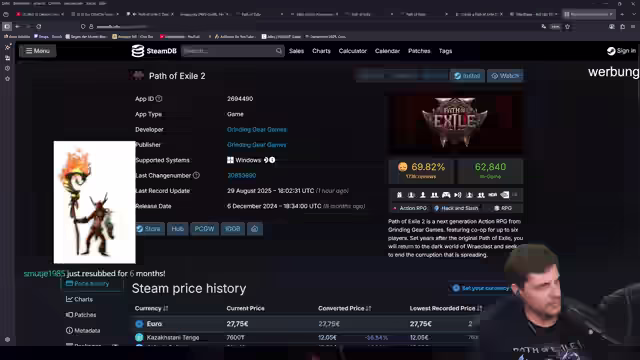
Task: Click the Windows system icon
Action: pos(230,160)
